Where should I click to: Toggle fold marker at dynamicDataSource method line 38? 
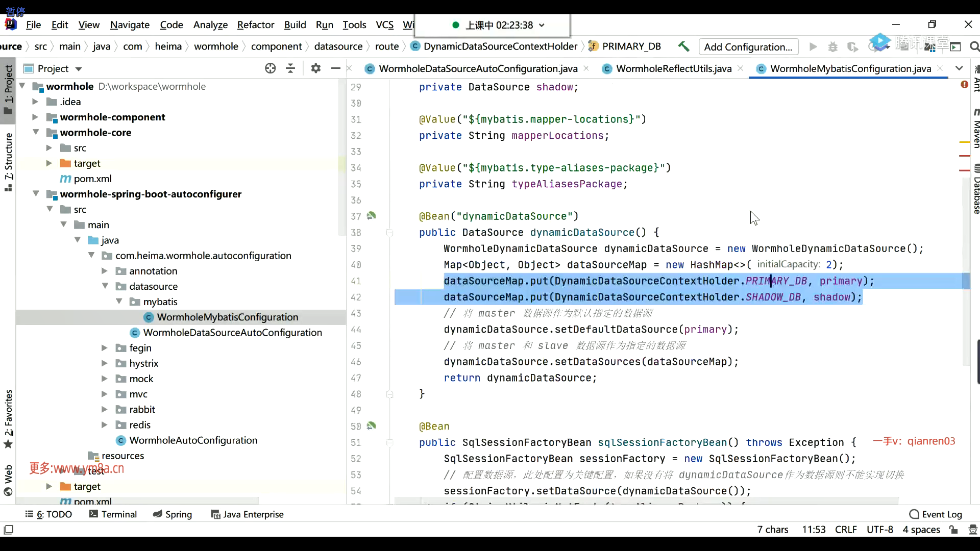[389, 233]
